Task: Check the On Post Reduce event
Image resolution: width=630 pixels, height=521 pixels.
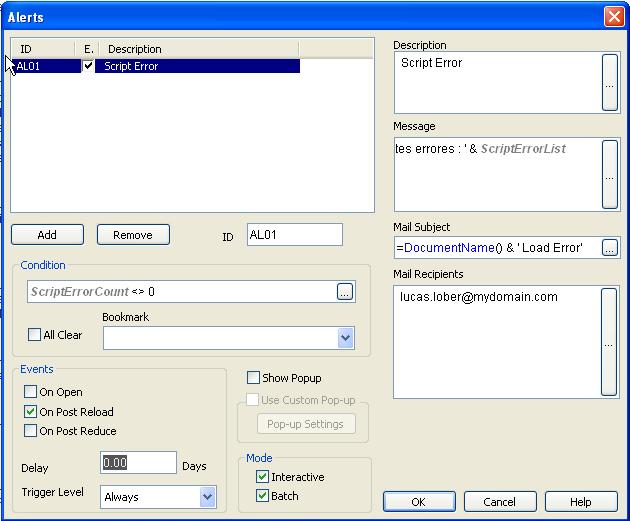Action: [x=30, y=431]
